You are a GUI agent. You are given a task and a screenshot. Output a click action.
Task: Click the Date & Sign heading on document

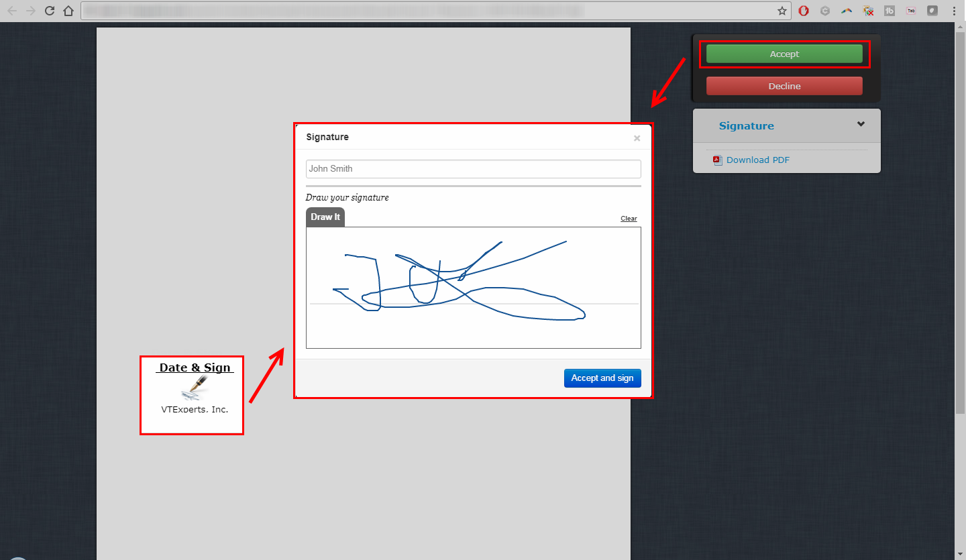click(x=195, y=368)
